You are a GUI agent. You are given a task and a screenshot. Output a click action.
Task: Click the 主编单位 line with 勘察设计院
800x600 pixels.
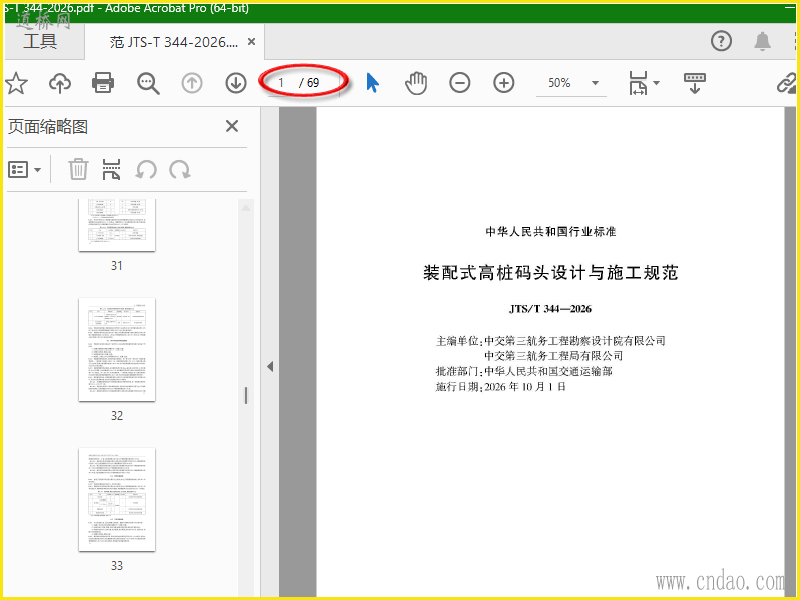point(551,340)
